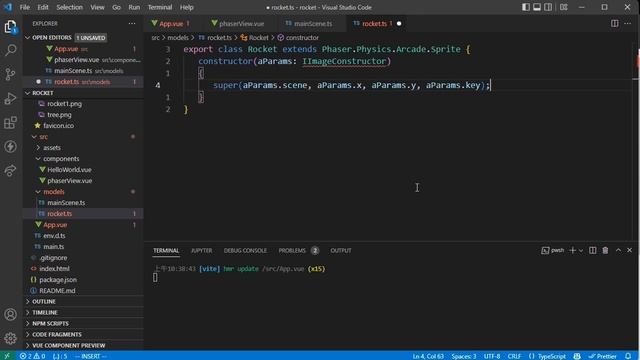Switch to the Problems panel tab
The height and width of the screenshot is (360, 640).
point(298,250)
